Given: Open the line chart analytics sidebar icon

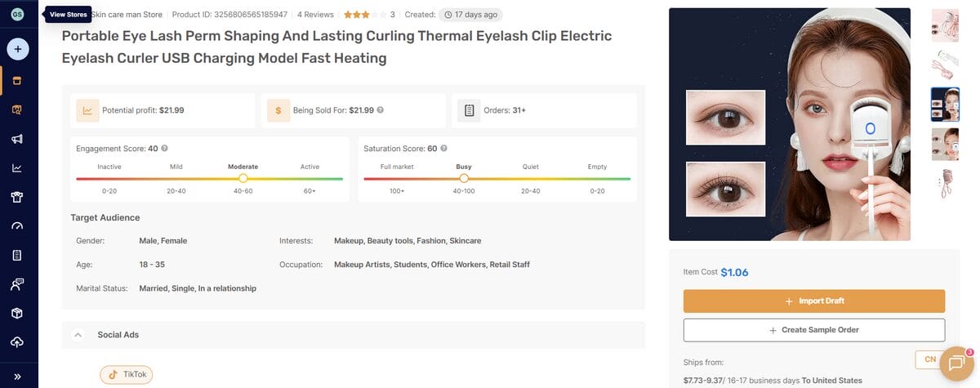Looking at the screenshot, I should tap(17, 167).
